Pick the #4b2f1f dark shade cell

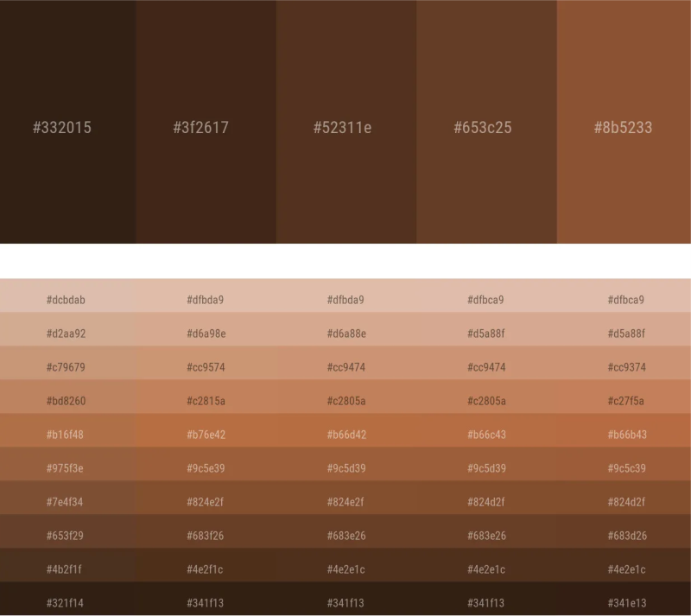click(x=66, y=569)
